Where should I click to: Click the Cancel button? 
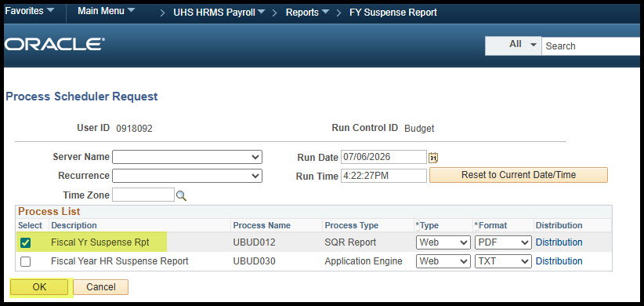pyautogui.click(x=101, y=287)
